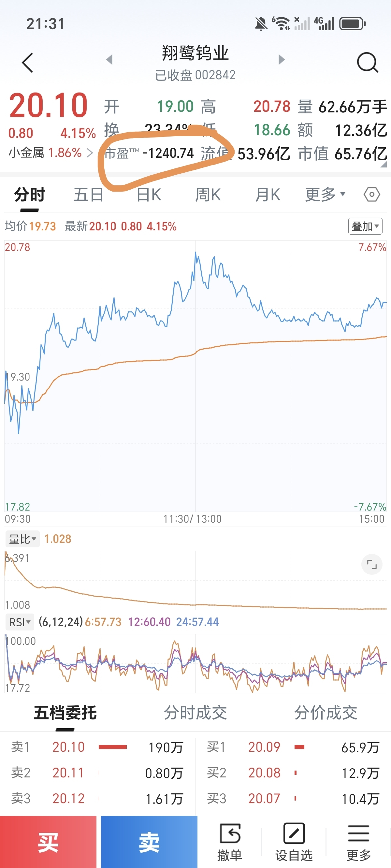Open the 小金属 sector link
Viewport: 391px width, 868px height.
(51, 153)
